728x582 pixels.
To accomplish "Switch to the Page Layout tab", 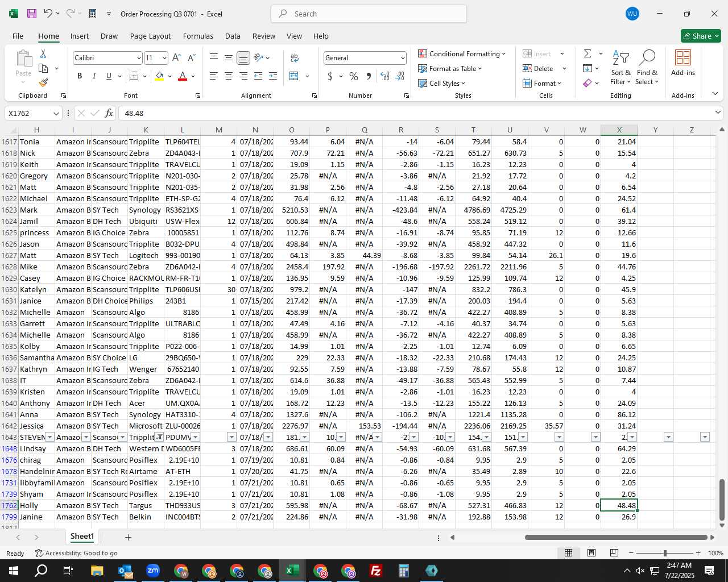I will coord(150,36).
